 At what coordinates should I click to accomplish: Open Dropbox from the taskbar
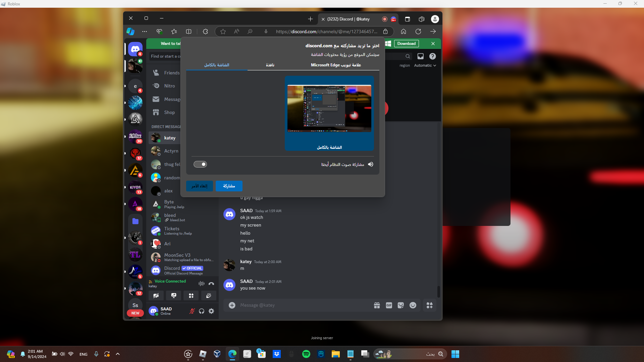pos(277,354)
